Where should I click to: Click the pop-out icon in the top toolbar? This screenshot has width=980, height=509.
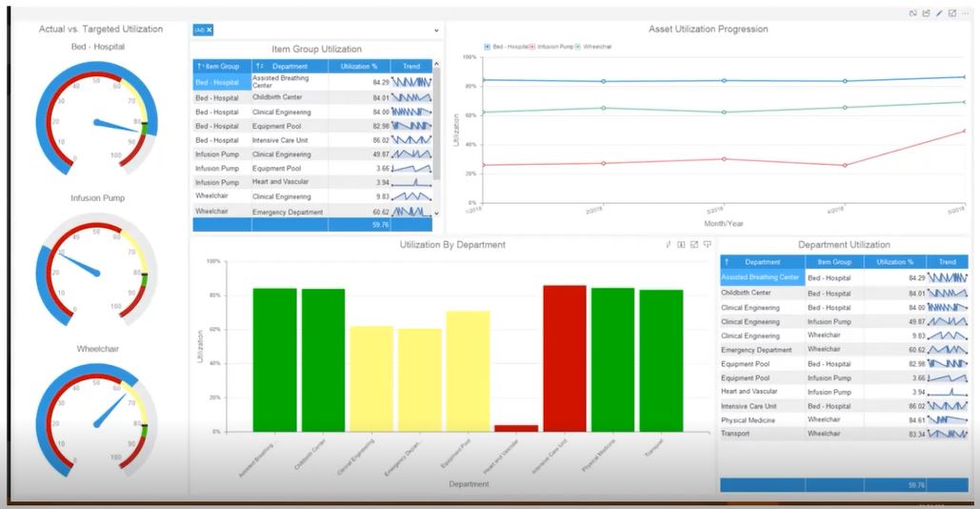[951, 13]
